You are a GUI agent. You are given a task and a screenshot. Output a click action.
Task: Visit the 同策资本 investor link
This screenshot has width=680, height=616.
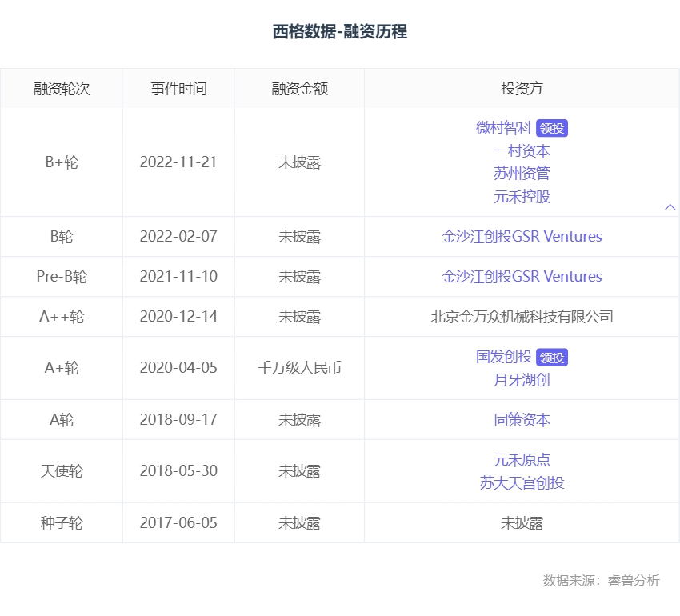point(522,420)
